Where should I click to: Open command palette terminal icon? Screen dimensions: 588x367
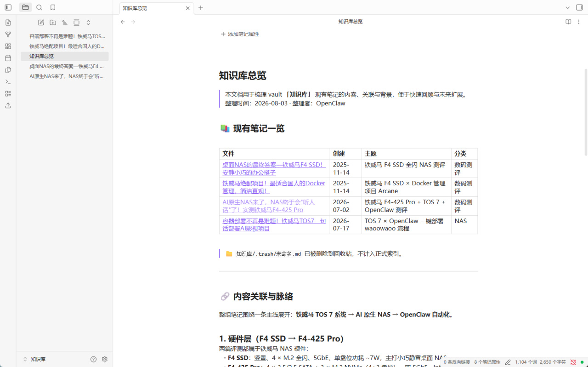pos(8,82)
